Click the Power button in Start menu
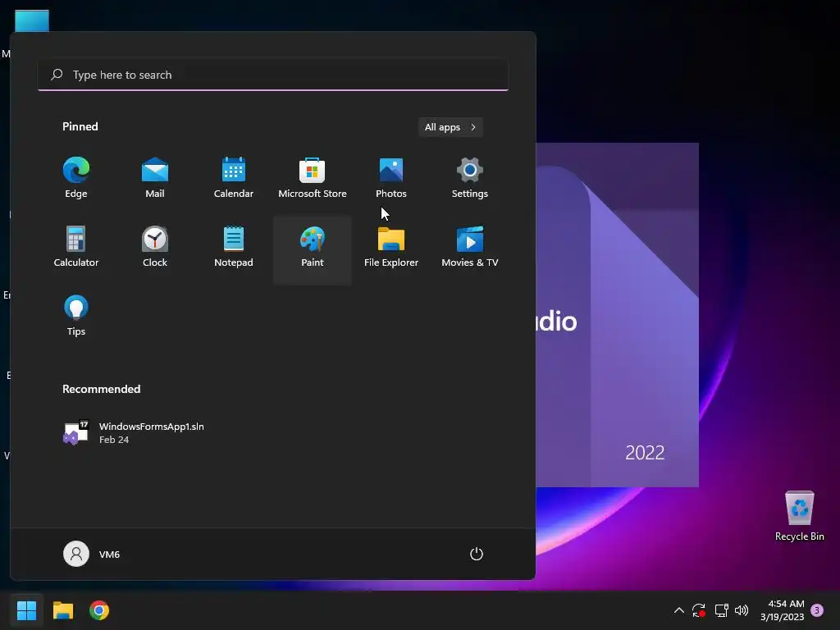840x630 pixels. (x=477, y=554)
